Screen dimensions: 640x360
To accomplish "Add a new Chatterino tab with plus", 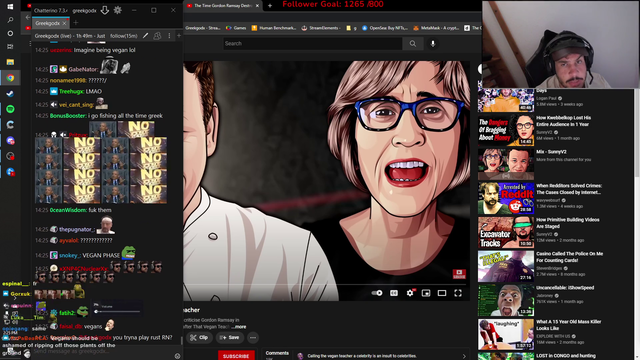I will (x=76, y=23).
